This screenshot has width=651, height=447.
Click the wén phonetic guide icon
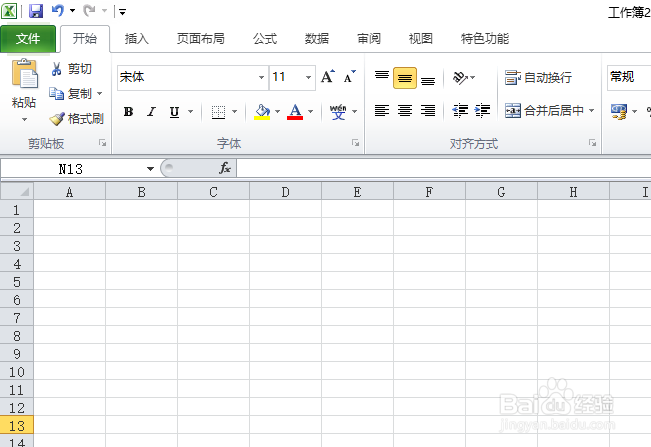pyautogui.click(x=338, y=112)
